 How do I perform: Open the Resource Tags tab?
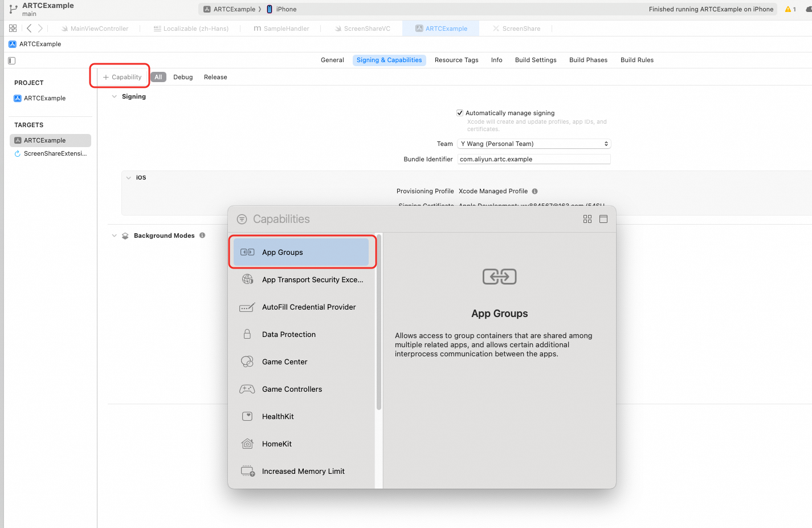[x=456, y=60]
